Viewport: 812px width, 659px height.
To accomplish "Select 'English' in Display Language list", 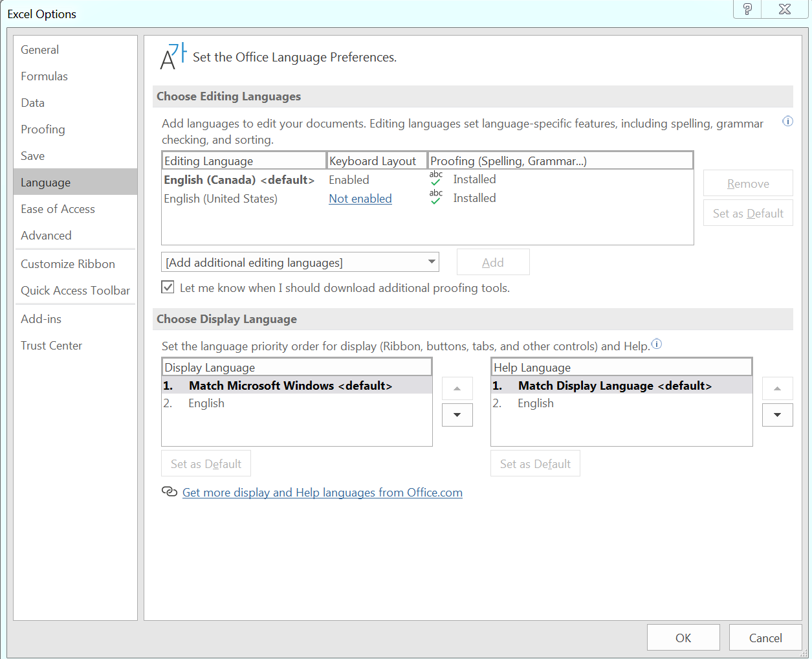I will [297, 403].
